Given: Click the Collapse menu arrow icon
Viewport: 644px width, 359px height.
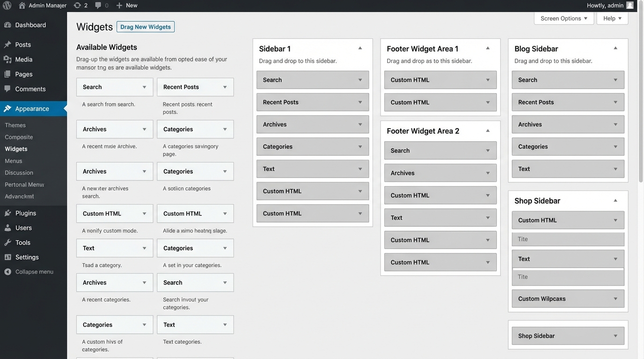Looking at the screenshot, I should [x=8, y=272].
